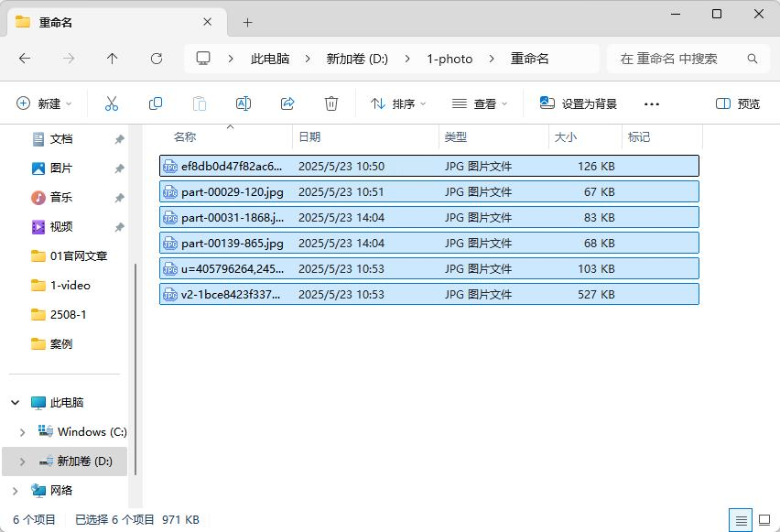Click 1-photo in the address breadcrumb
Viewport: 780px width, 532px height.
click(450, 59)
